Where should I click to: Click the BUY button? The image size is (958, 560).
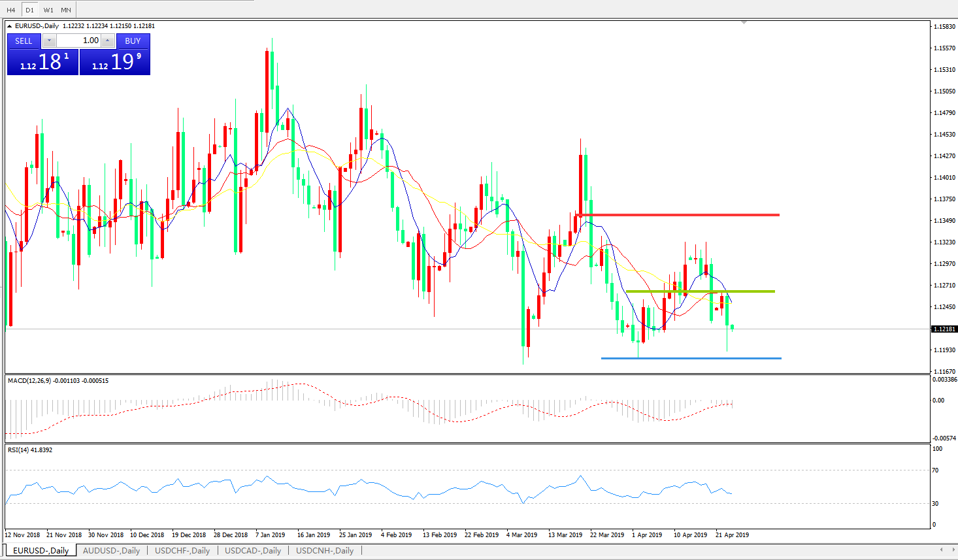tap(133, 41)
